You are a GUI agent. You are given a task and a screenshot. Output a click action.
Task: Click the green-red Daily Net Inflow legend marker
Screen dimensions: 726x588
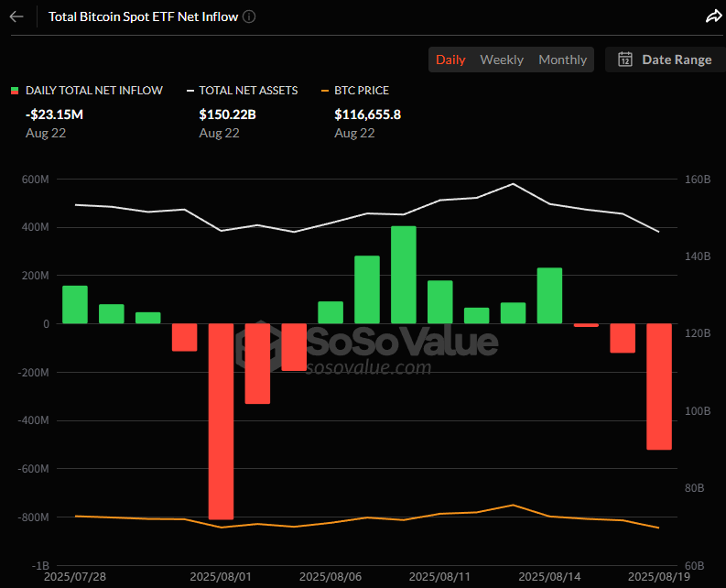15,91
